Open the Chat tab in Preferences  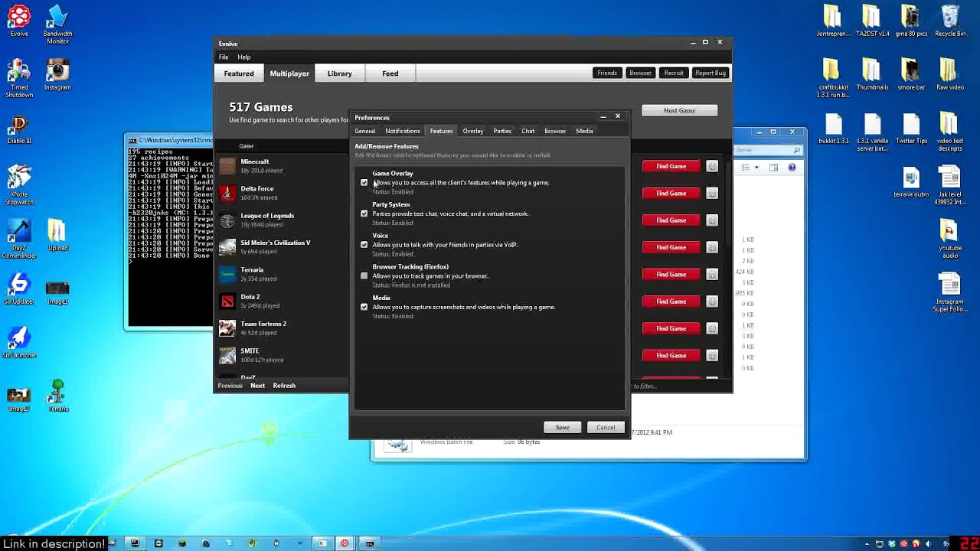528,131
